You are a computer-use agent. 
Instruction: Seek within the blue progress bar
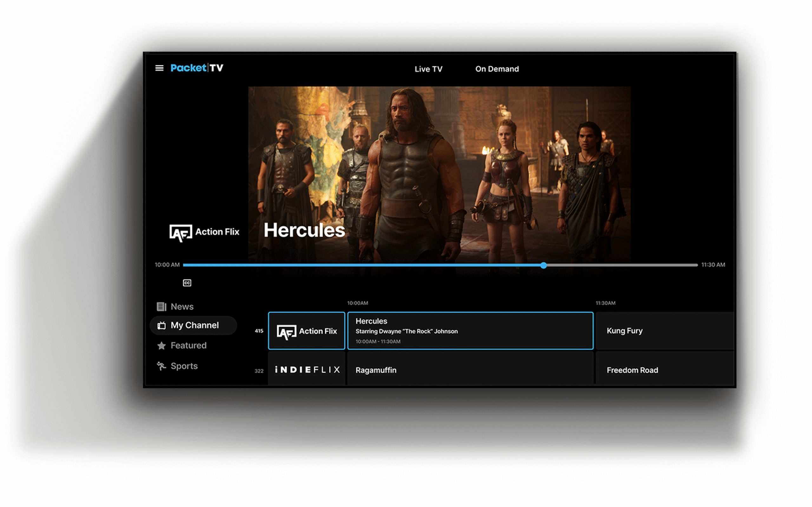click(x=363, y=265)
